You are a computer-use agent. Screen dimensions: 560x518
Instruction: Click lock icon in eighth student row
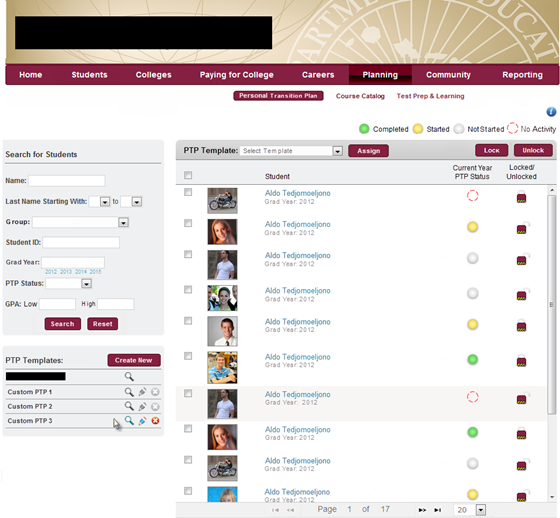coord(521,433)
